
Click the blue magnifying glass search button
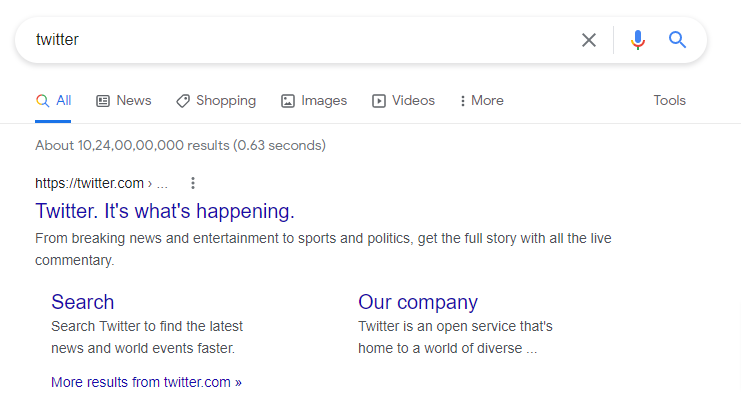(x=677, y=40)
